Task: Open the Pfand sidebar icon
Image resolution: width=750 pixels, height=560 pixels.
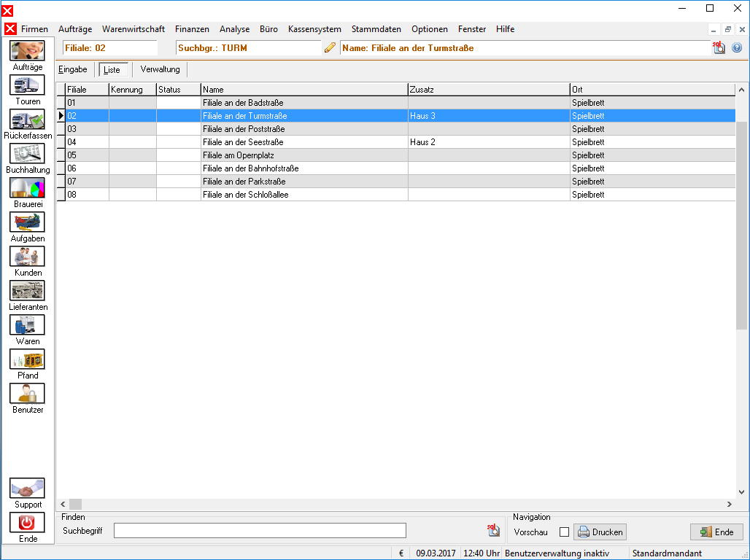Action: (x=27, y=359)
